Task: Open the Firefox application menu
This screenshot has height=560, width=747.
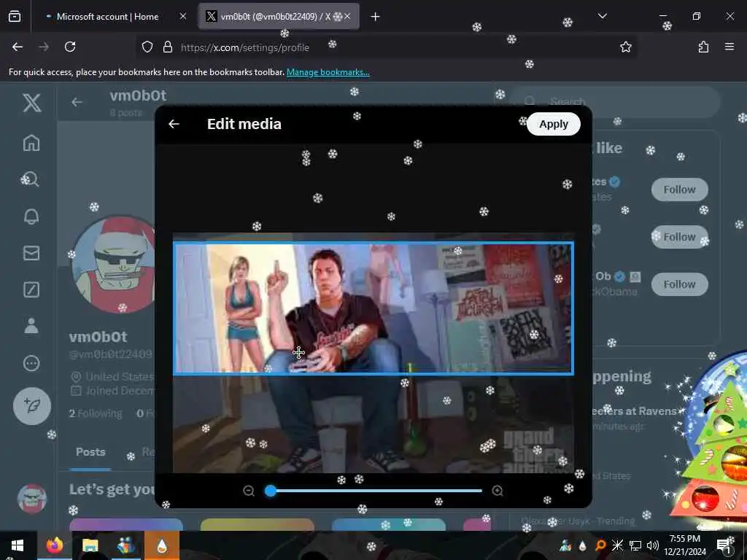Action: (x=729, y=47)
